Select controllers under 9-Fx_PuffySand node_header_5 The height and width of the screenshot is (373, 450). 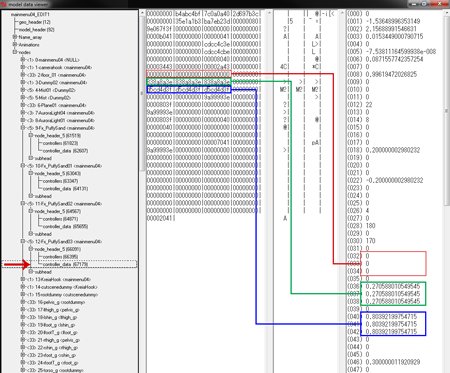coord(61,143)
